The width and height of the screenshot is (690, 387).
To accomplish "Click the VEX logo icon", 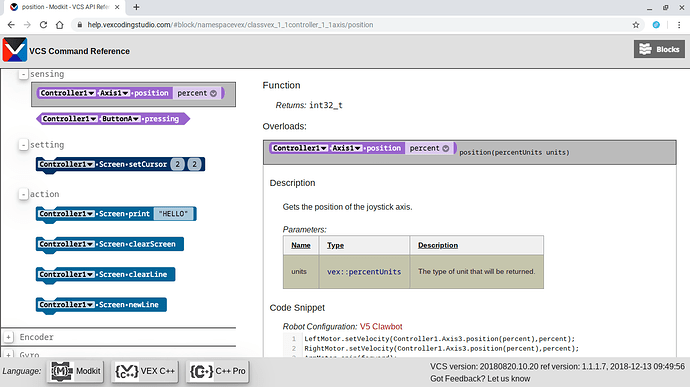I will pyautogui.click(x=15, y=50).
